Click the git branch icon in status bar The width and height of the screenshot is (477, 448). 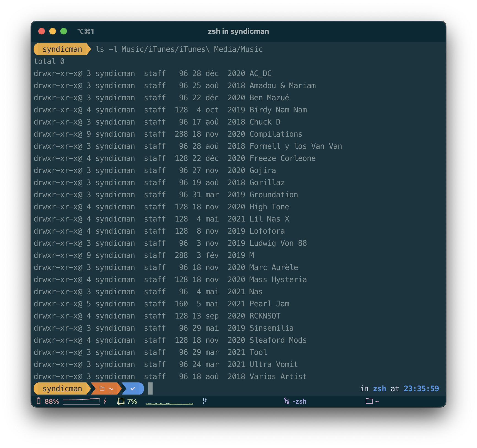coord(205,401)
